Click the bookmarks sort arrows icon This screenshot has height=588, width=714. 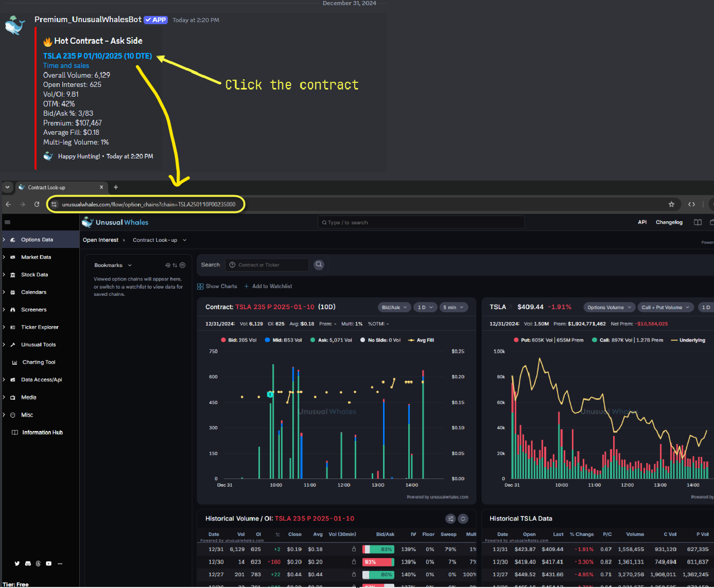(175, 265)
